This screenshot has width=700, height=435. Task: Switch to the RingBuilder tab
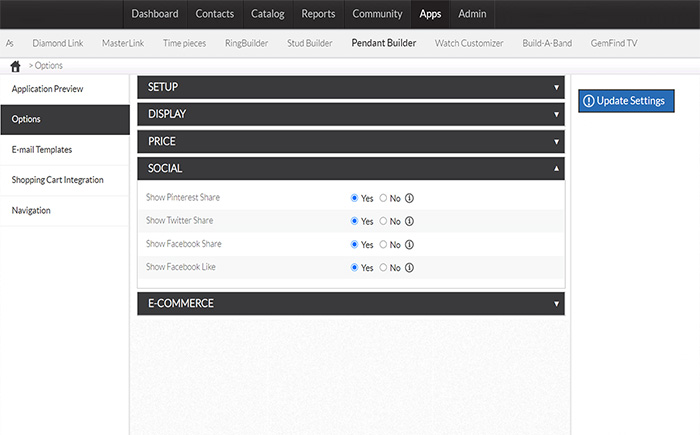[246, 43]
